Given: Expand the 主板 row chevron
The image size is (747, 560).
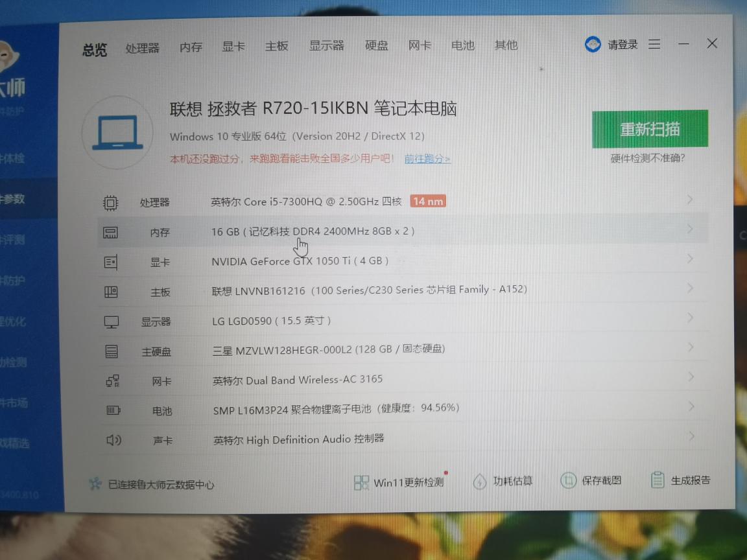Looking at the screenshot, I should coord(690,288).
